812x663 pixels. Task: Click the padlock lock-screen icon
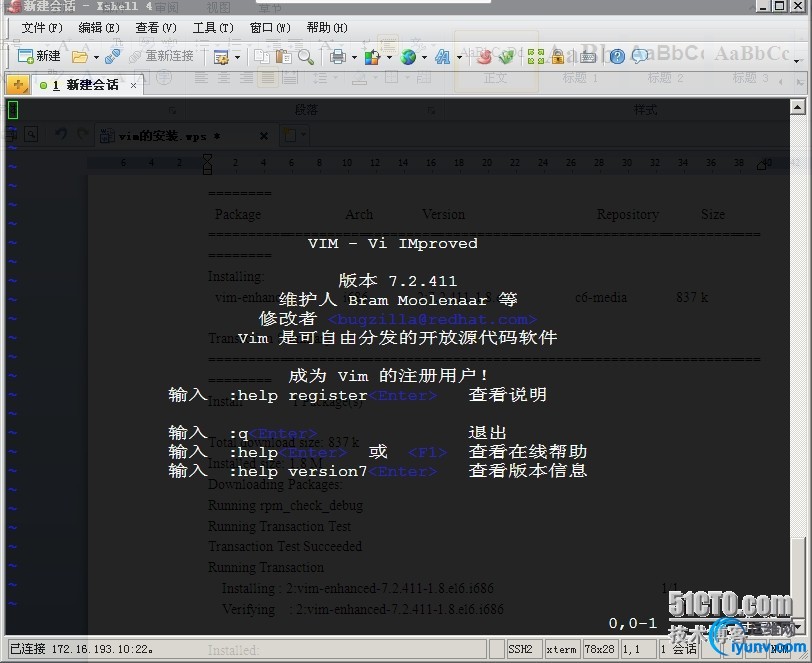[558, 56]
